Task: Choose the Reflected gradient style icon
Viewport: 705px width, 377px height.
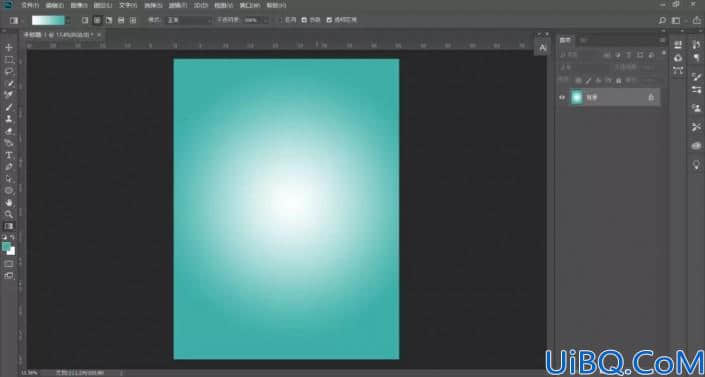Action: [121, 20]
